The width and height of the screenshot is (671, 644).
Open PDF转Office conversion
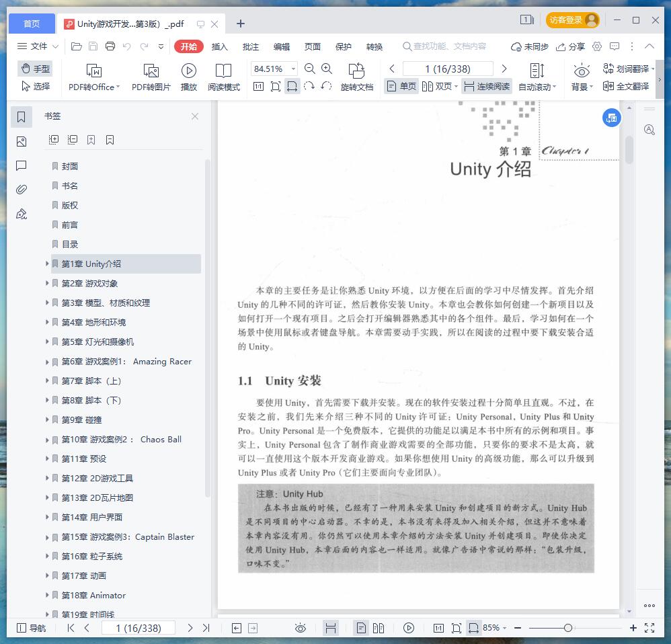[x=93, y=77]
